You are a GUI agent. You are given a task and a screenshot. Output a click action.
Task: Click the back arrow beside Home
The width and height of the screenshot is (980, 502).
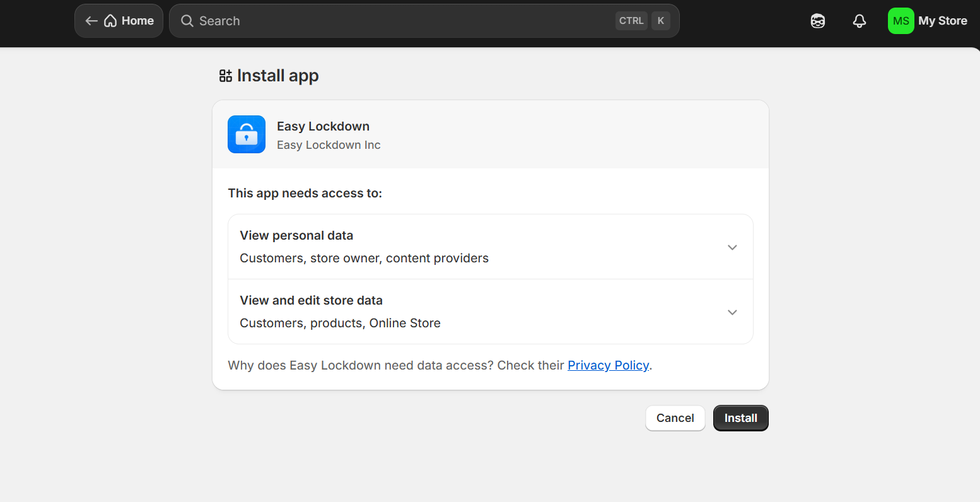(91, 21)
